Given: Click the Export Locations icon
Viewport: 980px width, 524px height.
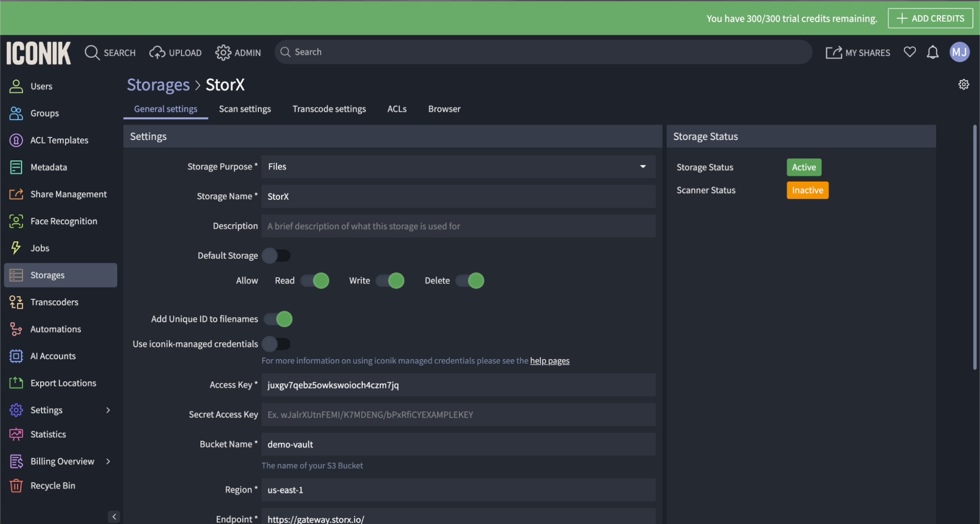Looking at the screenshot, I should (x=16, y=383).
